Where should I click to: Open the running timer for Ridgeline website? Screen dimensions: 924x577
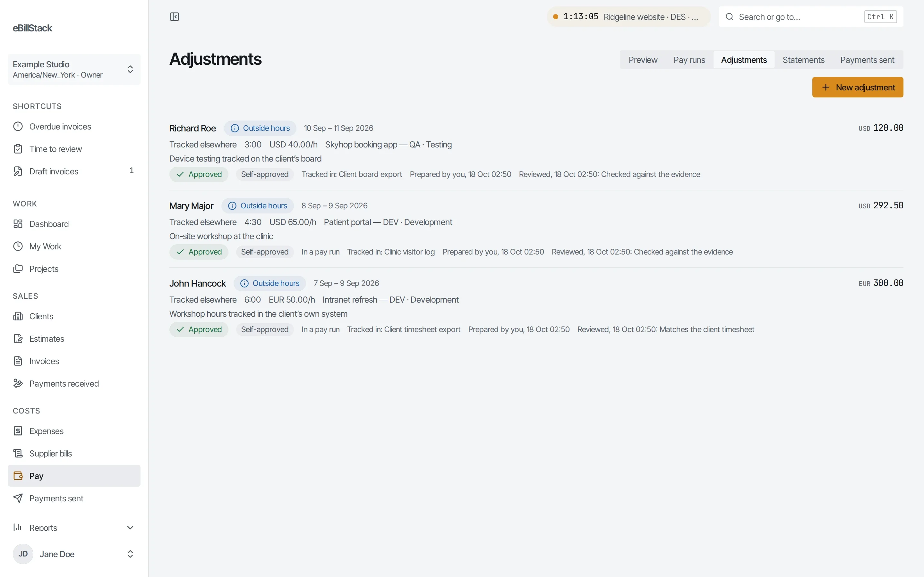pyautogui.click(x=629, y=17)
